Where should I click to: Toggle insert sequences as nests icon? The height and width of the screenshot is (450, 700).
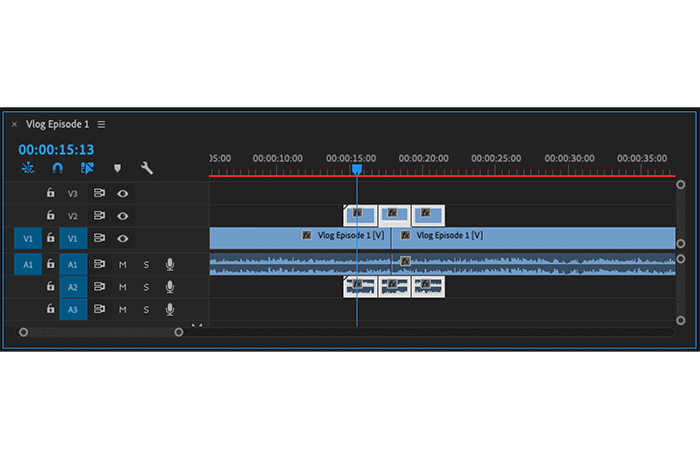tap(28, 168)
